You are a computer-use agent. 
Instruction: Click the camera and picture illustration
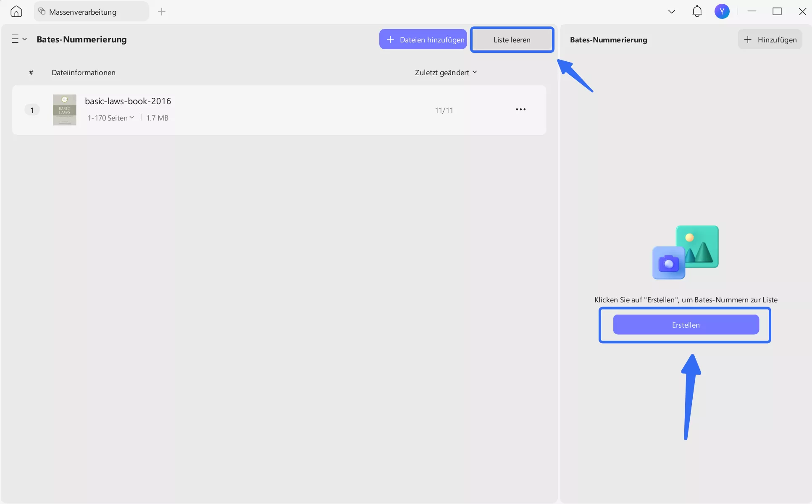point(685,252)
